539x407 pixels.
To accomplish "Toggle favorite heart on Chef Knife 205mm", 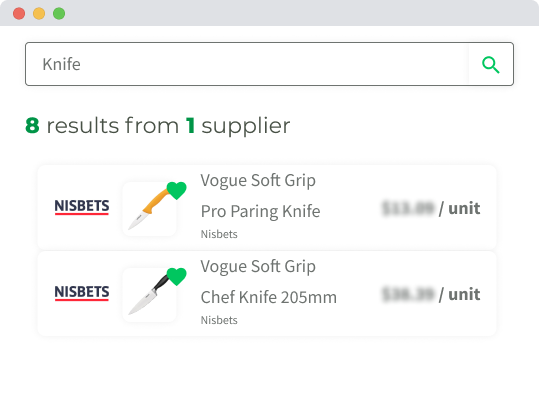I will click(x=176, y=276).
